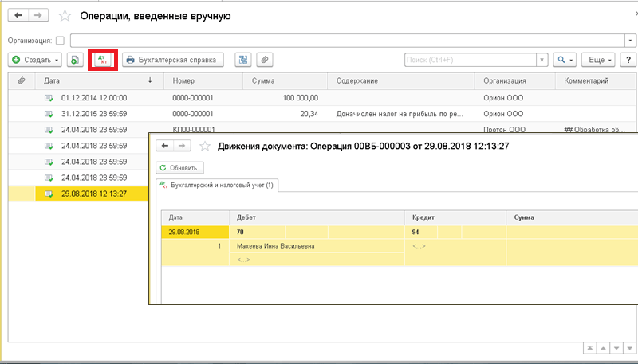Show Дт/Кт document postings
Screen dimensions: 638x364
tap(103, 60)
